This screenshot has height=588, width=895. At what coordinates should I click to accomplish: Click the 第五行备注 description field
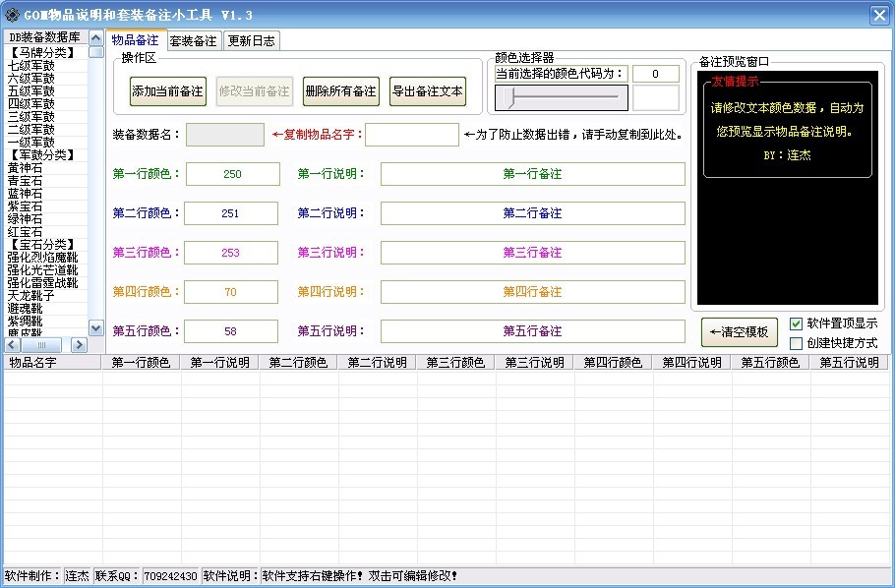(x=532, y=331)
